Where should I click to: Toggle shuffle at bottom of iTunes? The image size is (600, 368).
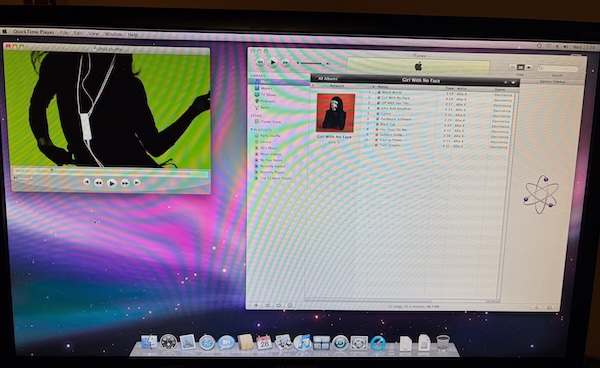(267, 305)
